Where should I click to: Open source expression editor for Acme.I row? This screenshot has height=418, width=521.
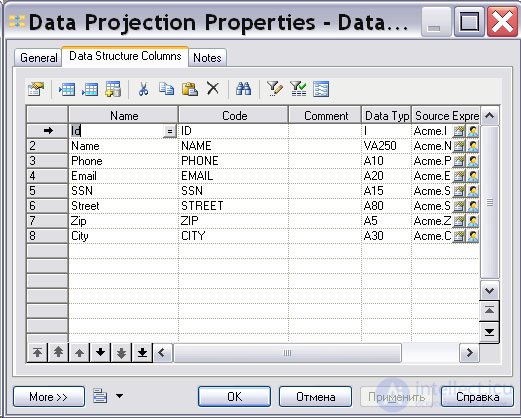point(459,131)
